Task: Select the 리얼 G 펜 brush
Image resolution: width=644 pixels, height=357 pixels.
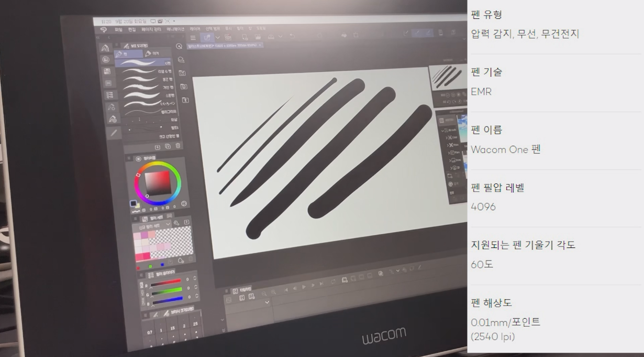Action: [144, 71]
